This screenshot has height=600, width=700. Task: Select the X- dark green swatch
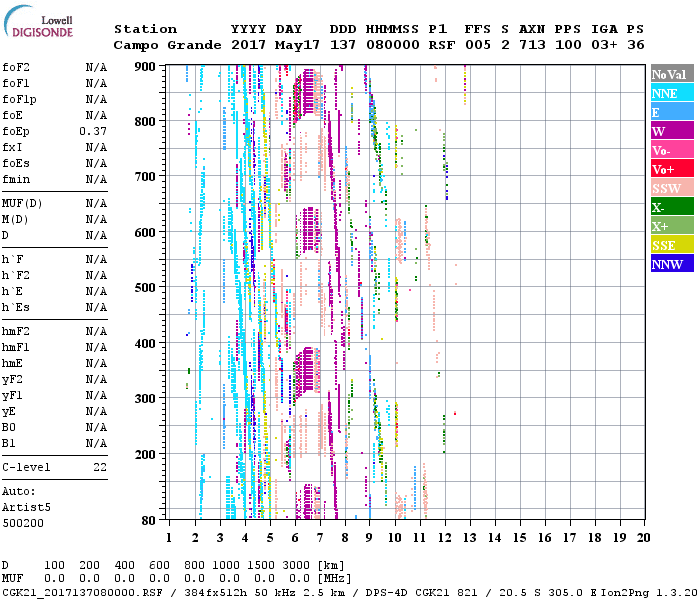tap(672, 207)
